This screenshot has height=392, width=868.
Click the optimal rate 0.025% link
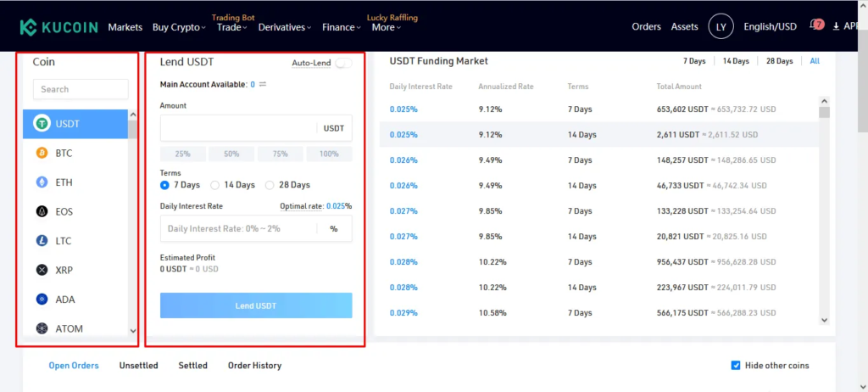click(339, 205)
